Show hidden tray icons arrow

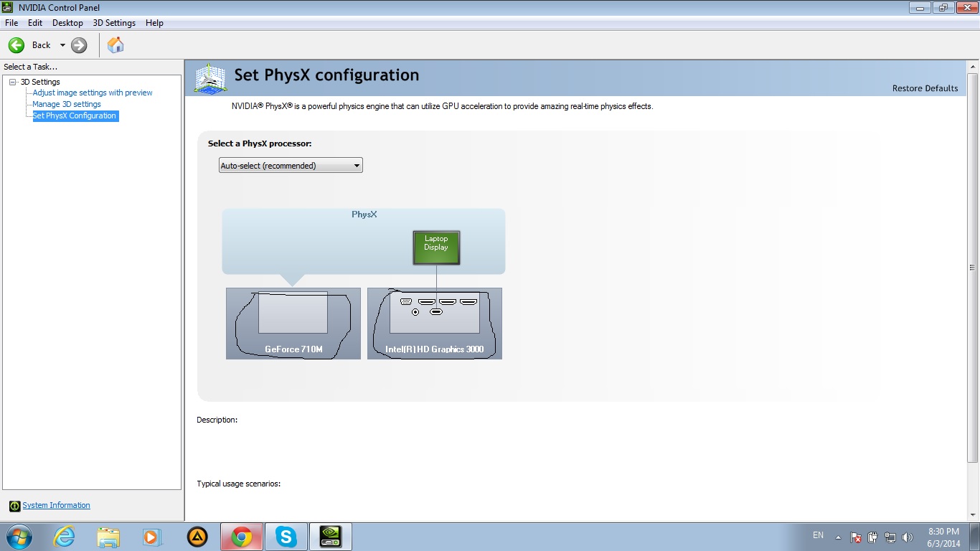838,537
